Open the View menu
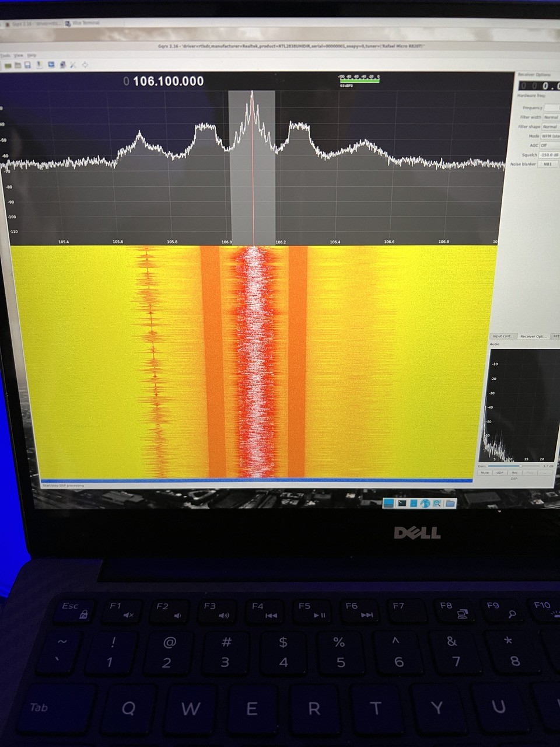 click(x=19, y=55)
